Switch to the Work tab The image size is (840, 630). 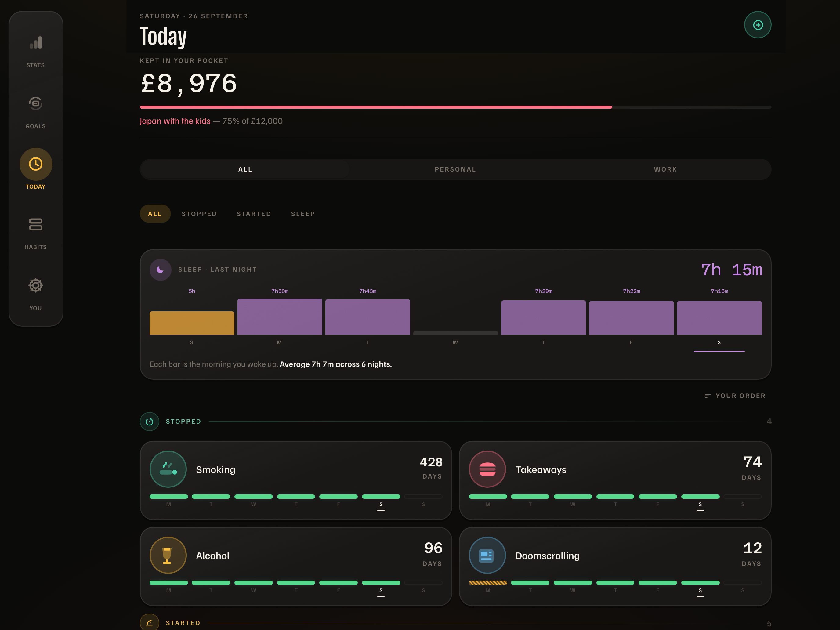pyautogui.click(x=665, y=169)
